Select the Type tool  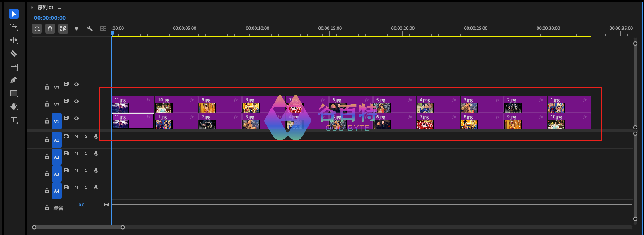(x=14, y=120)
